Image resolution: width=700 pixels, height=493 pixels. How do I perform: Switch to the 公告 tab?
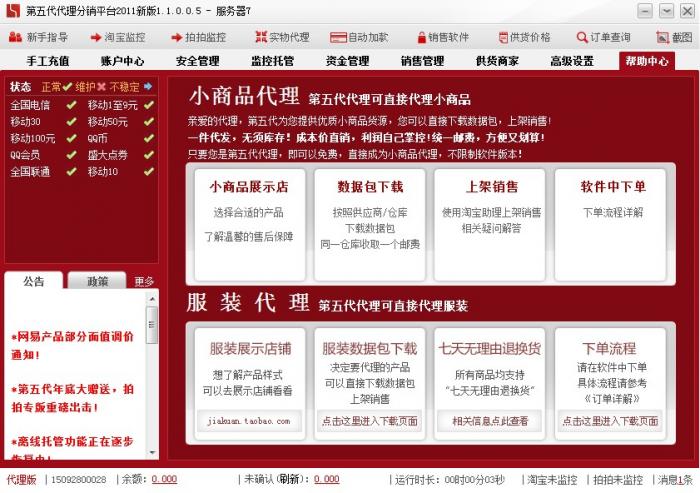(x=34, y=281)
